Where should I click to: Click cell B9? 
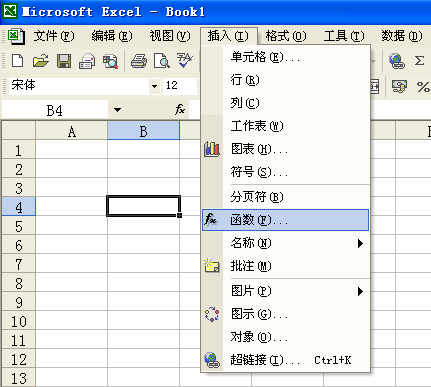click(144, 302)
